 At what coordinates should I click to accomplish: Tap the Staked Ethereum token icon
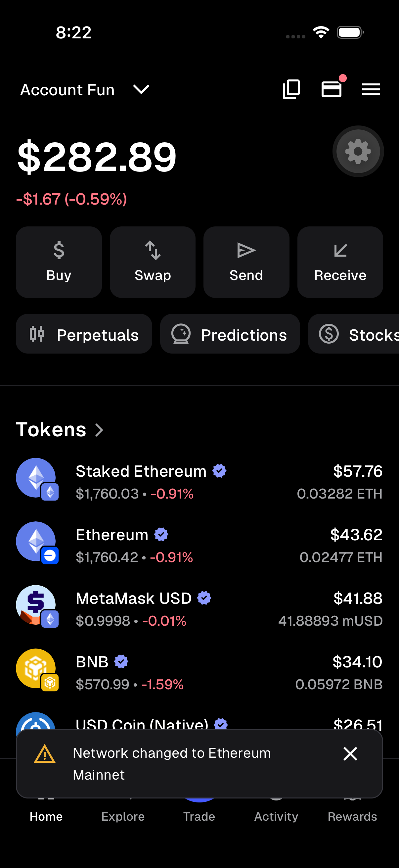click(x=36, y=478)
